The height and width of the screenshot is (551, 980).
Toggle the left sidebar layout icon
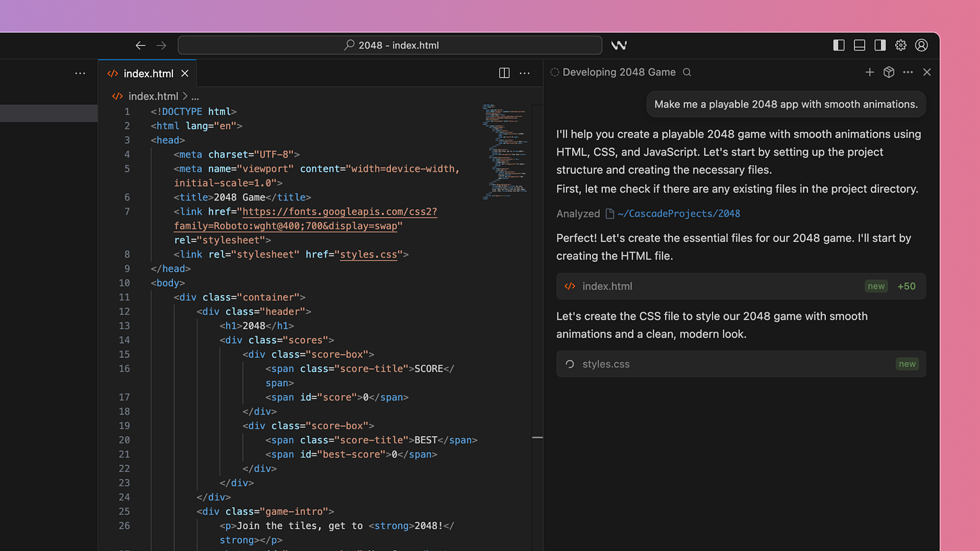coord(839,45)
